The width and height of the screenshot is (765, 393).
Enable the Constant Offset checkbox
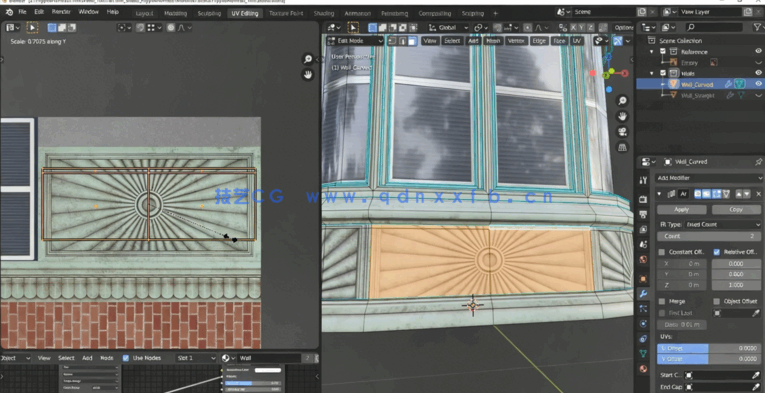point(662,252)
